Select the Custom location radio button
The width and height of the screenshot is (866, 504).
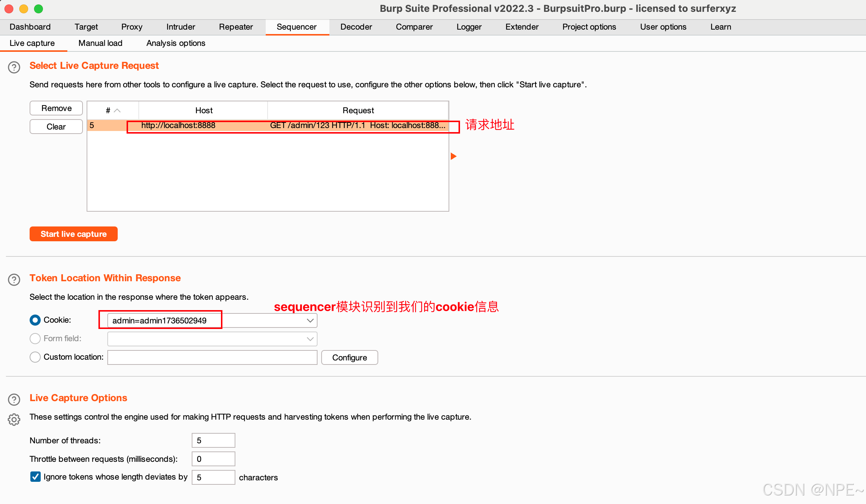click(x=35, y=357)
